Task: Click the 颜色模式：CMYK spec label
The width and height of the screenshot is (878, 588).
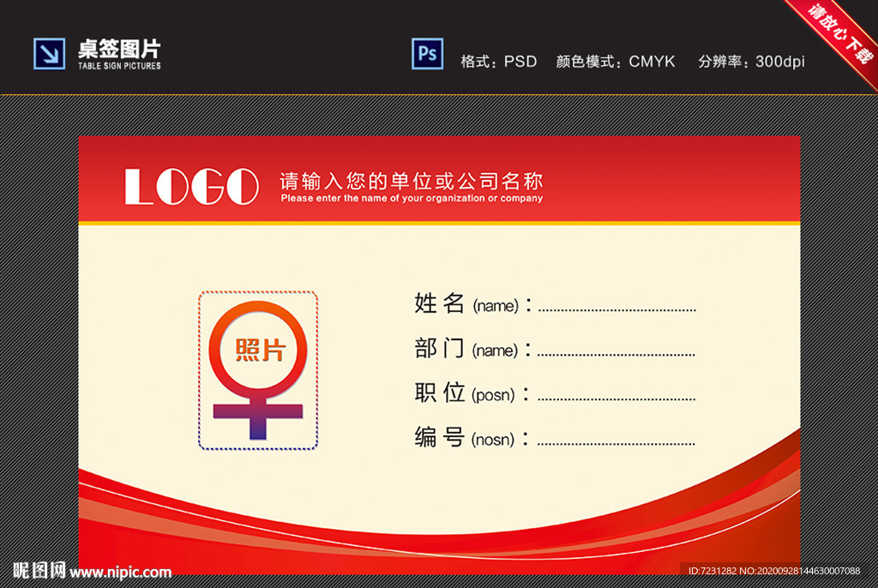Action: pos(614,62)
